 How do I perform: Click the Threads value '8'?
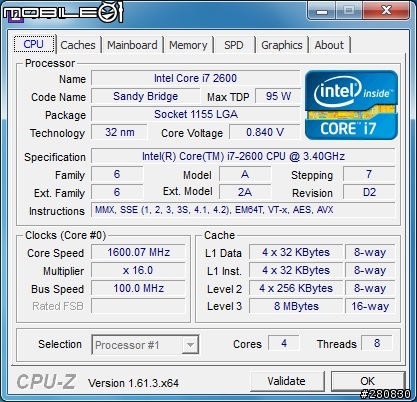[377, 343]
